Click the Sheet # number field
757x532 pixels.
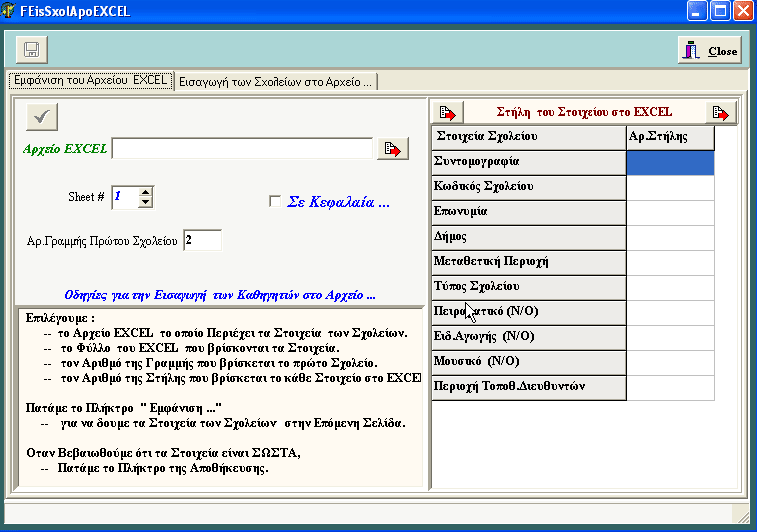point(123,197)
